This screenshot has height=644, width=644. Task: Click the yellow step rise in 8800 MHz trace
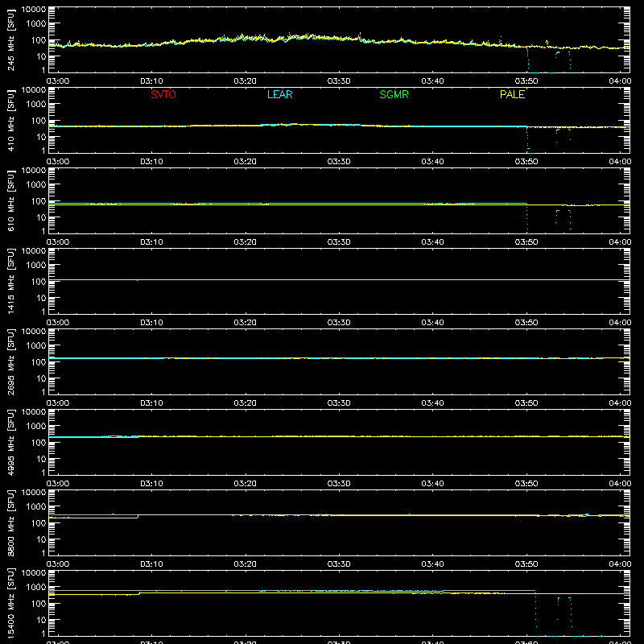coord(138,516)
